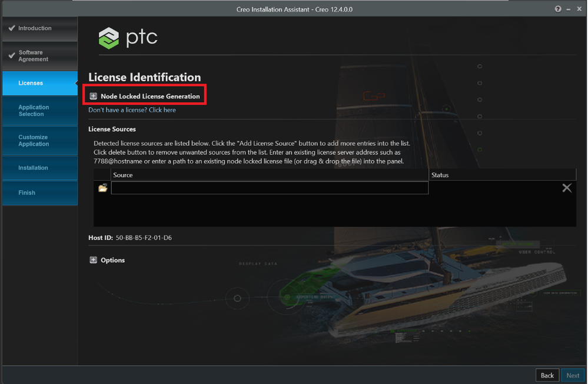Click the plus icon next to Options
The image size is (588, 384).
pyautogui.click(x=94, y=260)
